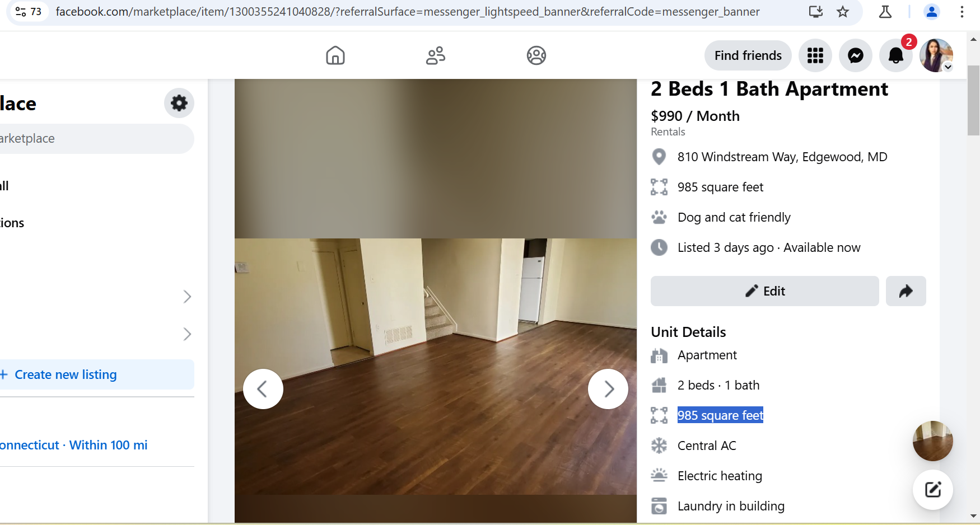Open Marketplace settings gear
Image resolution: width=980 pixels, height=525 pixels.
click(179, 103)
